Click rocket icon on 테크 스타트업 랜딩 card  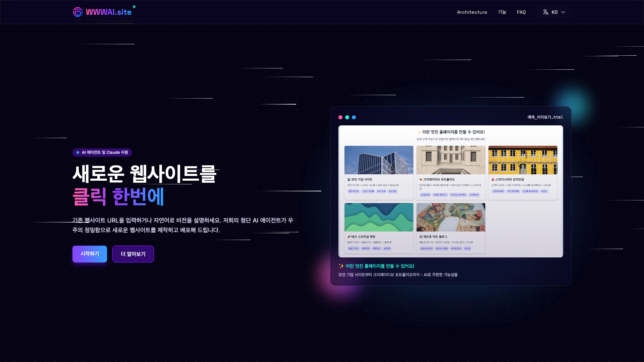pyautogui.click(x=349, y=237)
